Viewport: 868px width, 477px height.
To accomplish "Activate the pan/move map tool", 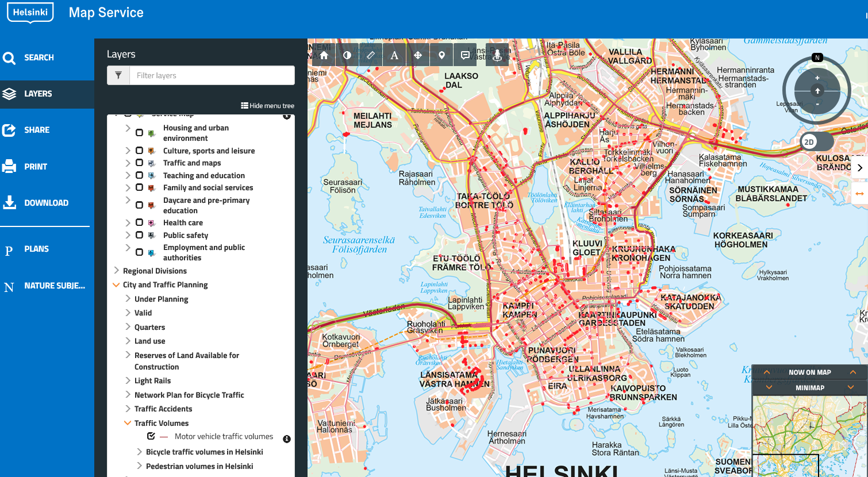I will 418,54.
